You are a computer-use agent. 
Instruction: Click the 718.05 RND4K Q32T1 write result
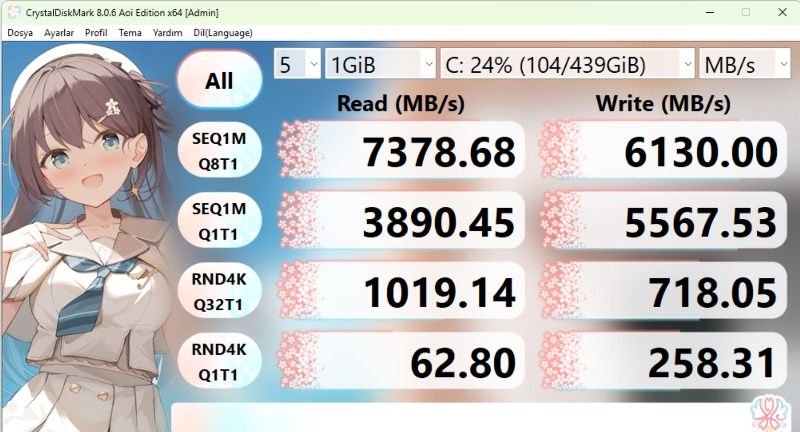point(663,292)
